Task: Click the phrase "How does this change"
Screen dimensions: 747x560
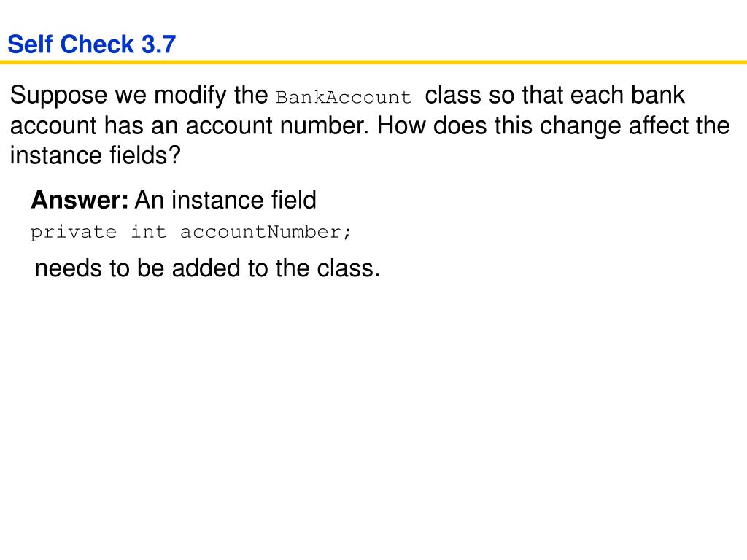Action: tap(499, 125)
